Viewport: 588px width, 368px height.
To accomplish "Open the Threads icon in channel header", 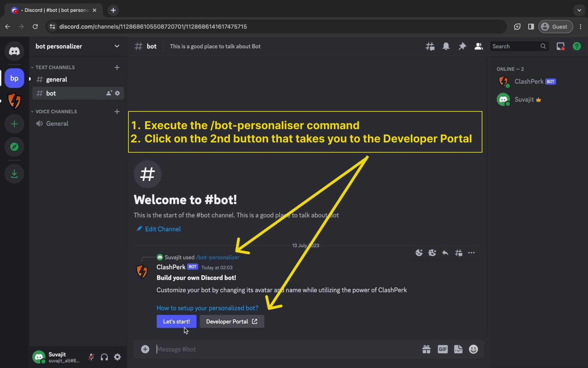I will 430,46.
